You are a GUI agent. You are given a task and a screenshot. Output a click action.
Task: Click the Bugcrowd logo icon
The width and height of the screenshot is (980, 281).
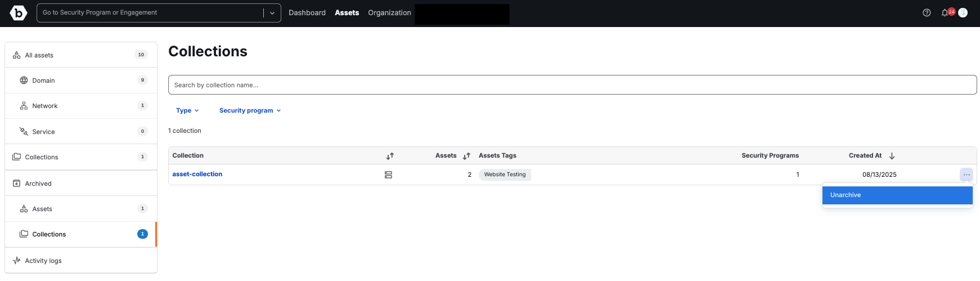coord(19,12)
